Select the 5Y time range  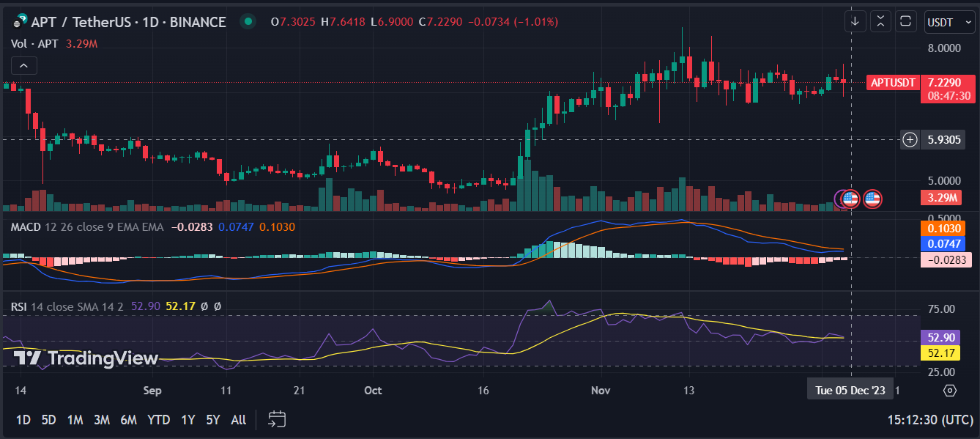point(213,420)
